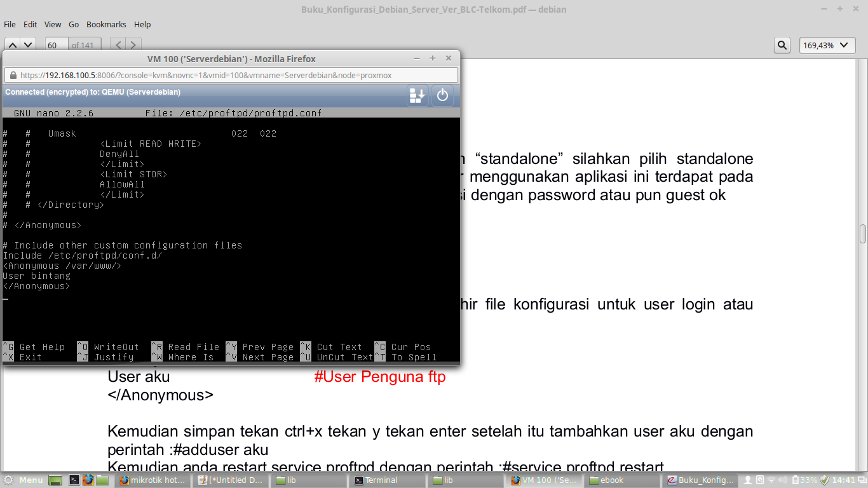The height and width of the screenshot is (488, 868).
Task: Switch to Terminal taskbar window
Action: (388, 480)
